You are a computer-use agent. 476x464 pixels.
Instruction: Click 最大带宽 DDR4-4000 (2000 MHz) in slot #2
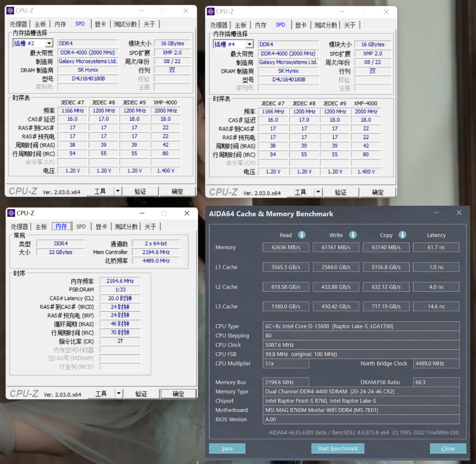point(88,52)
